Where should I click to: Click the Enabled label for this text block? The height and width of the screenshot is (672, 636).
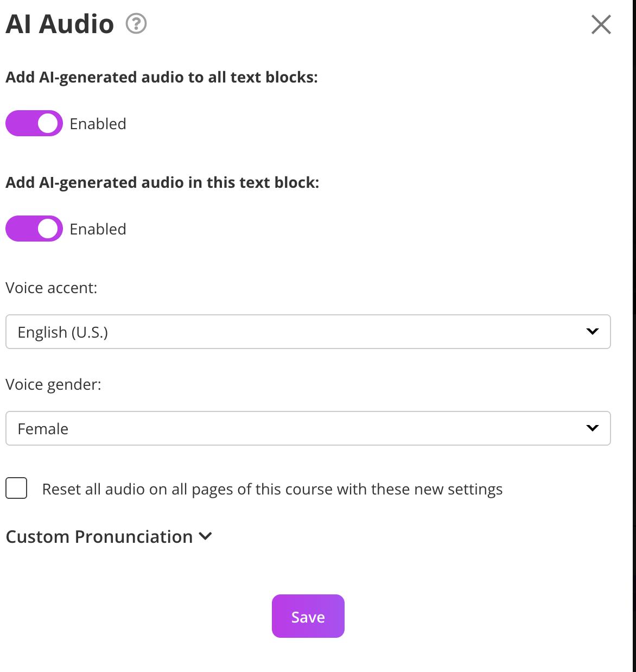click(98, 229)
